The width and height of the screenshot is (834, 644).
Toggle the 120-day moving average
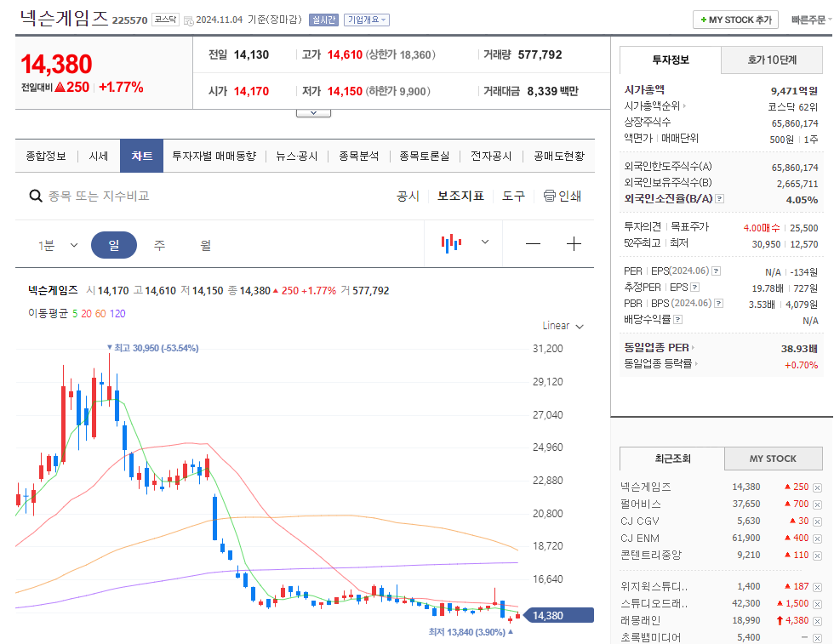[117, 314]
